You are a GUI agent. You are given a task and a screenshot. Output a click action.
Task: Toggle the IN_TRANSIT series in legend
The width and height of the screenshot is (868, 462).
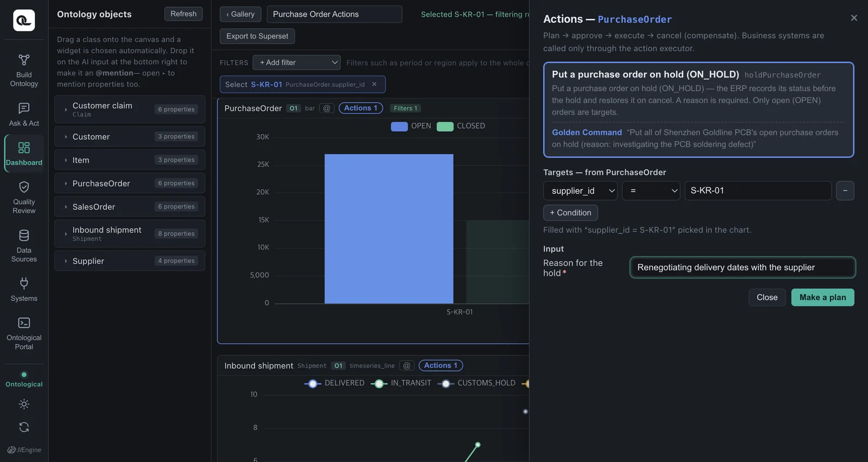pyautogui.click(x=401, y=383)
